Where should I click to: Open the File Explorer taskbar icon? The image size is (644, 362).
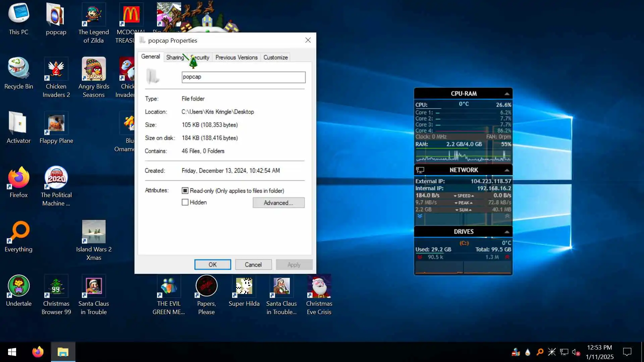pyautogui.click(x=63, y=352)
